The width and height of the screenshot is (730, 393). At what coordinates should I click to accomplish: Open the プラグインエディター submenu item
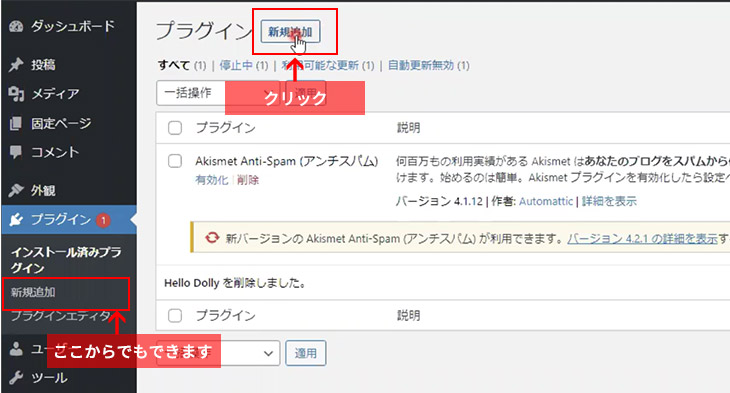pos(61,316)
